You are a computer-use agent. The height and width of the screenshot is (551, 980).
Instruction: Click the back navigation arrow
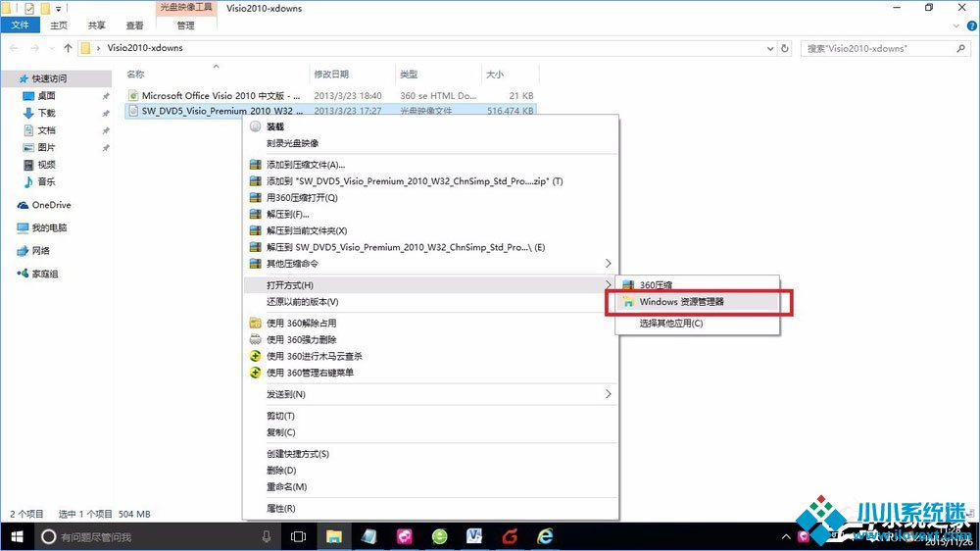pyautogui.click(x=15, y=48)
